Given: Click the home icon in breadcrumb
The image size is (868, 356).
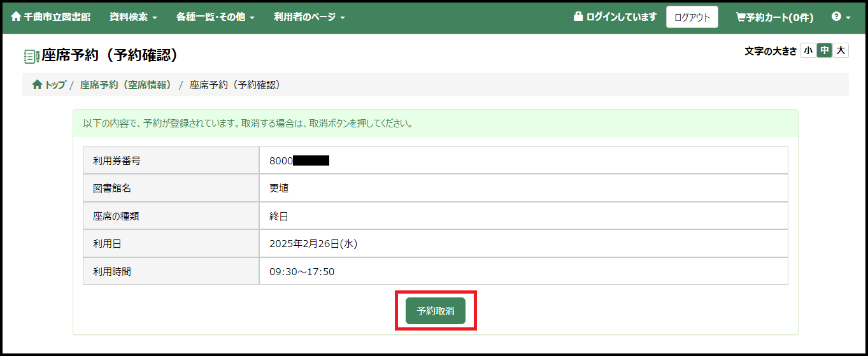Looking at the screenshot, I should (x=38, y=84).
